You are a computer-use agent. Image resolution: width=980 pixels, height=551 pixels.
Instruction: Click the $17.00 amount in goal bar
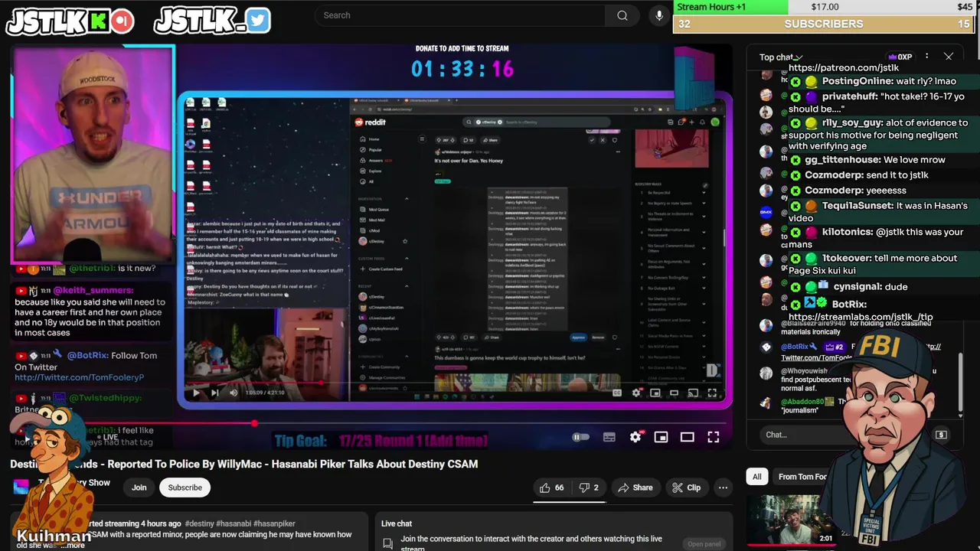click(825, 7)
